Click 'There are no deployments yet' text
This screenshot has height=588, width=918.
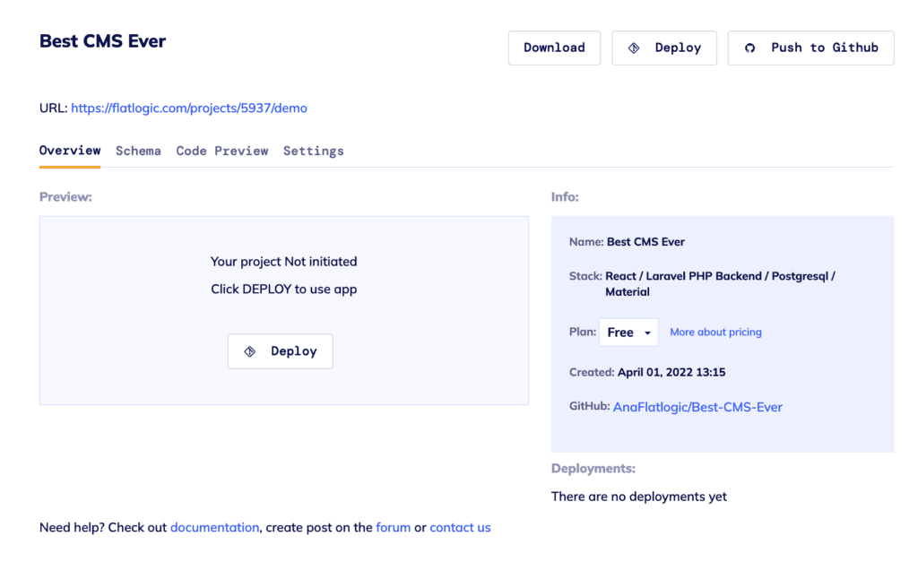tap(638, 497)
